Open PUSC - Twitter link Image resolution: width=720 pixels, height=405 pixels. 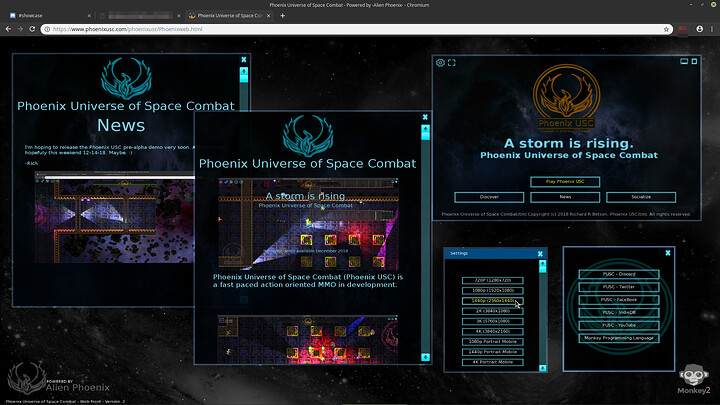pos(619,287)
